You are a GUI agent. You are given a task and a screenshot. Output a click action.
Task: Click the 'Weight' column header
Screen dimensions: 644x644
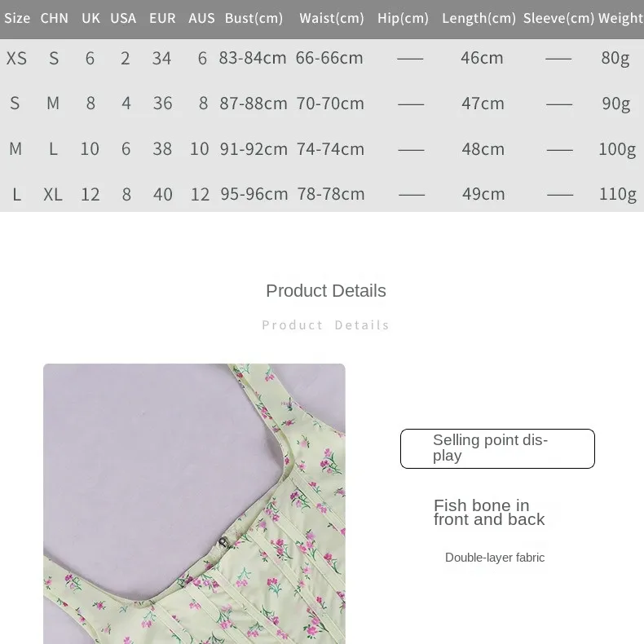point(620,18)
